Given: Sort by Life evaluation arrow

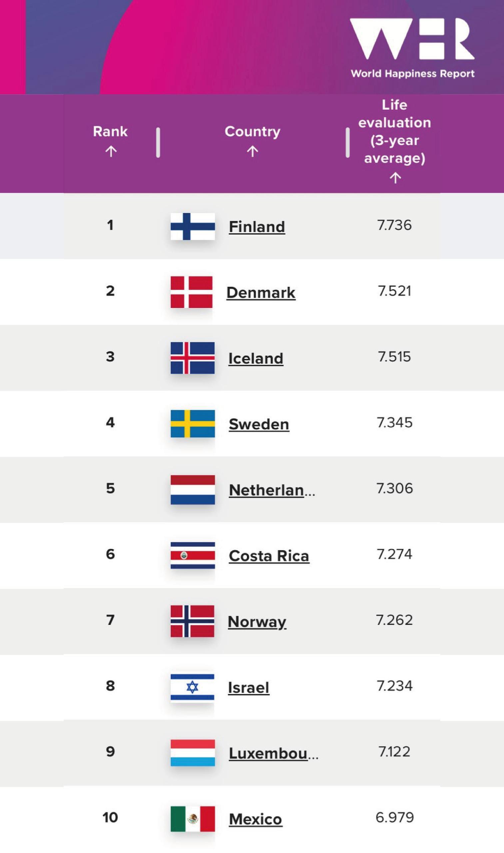Looking at the screenshot, I should point(395,178).
